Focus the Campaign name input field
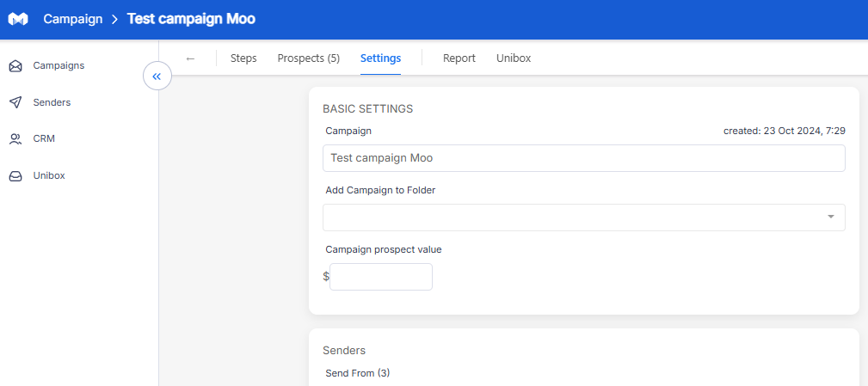This screenshot has width=868, height=386. click(583, 158)
